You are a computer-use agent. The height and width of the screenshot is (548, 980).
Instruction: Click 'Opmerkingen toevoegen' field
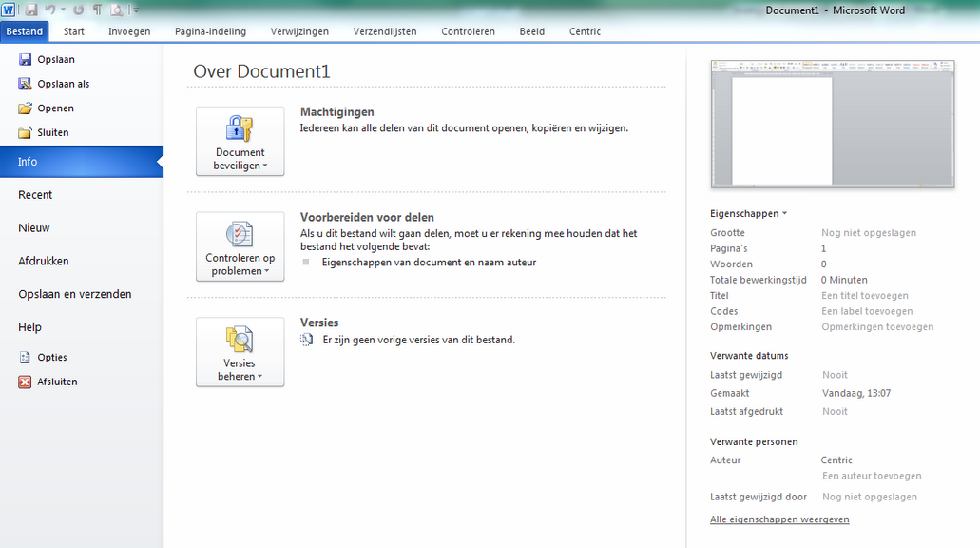tap(877, 326)
